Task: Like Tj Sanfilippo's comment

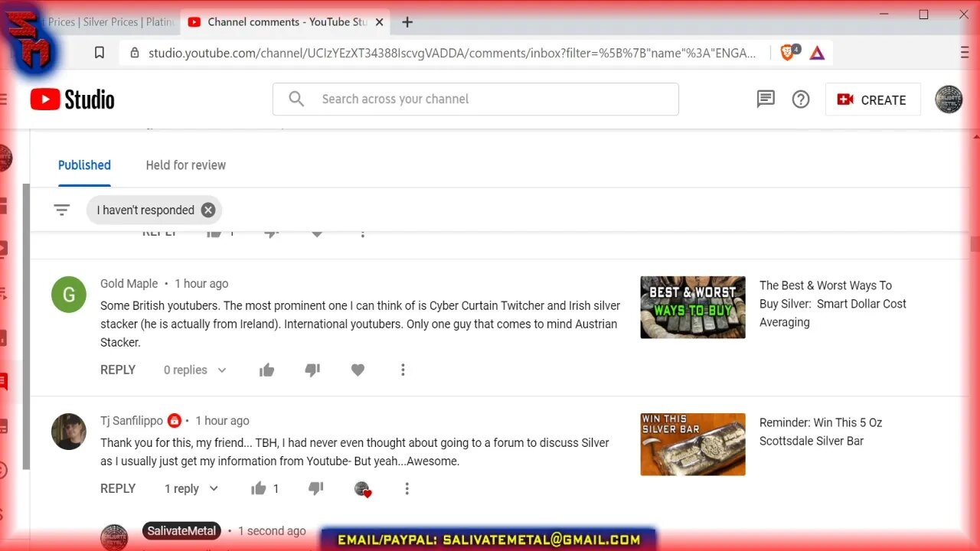Action: [x=259, y=488]
